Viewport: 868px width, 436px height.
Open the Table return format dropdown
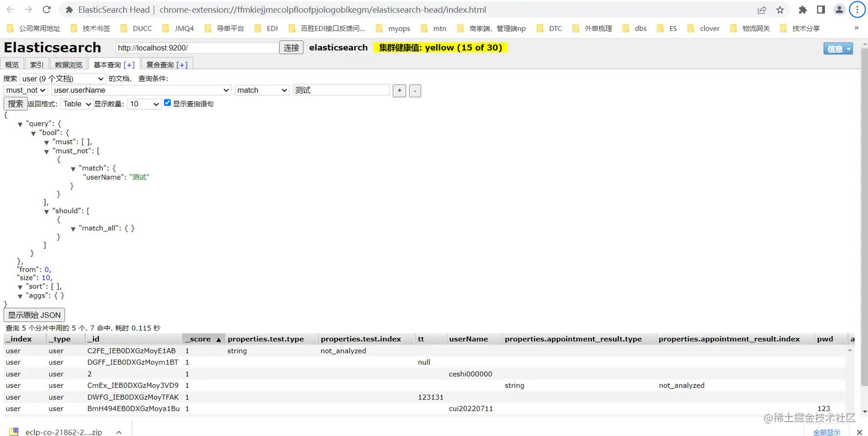click(77, 104)
